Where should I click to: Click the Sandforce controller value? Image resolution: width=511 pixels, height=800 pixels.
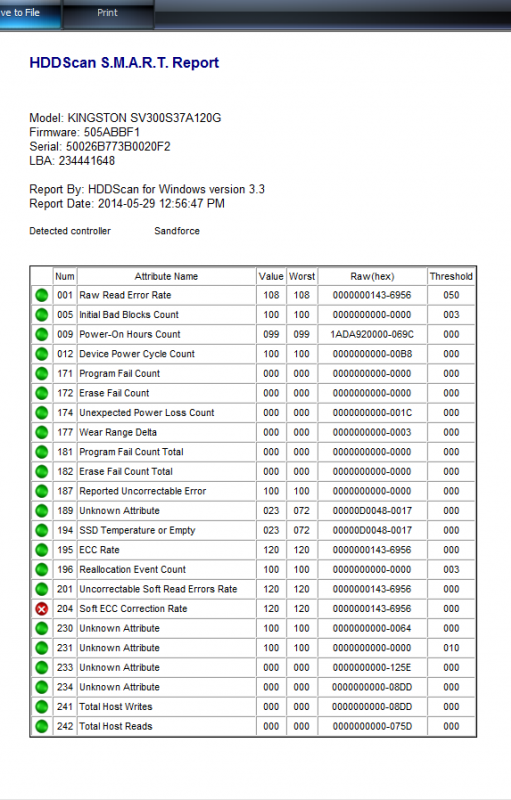(x=177, y=231)
